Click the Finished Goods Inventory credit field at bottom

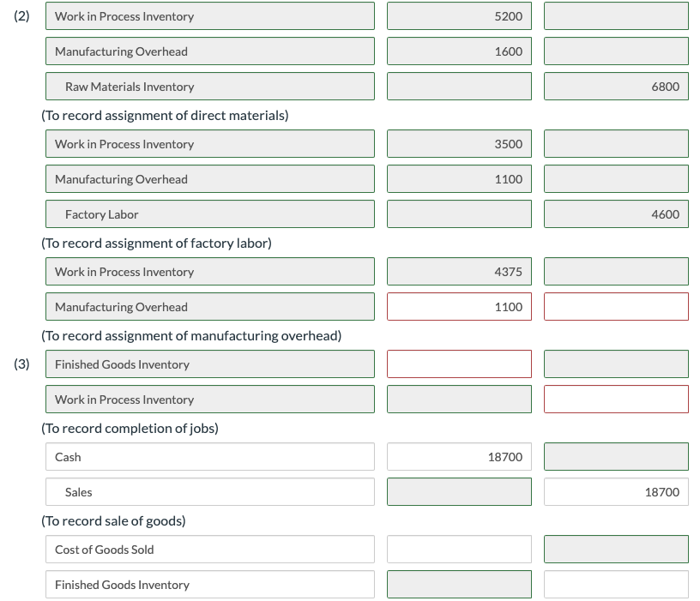pyautogui.click(x=615, y=584)
